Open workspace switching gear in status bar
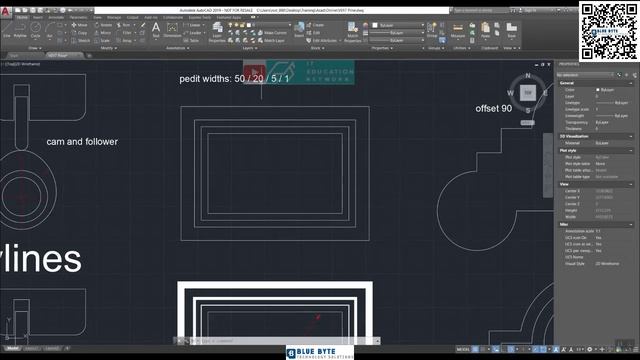 589,349
